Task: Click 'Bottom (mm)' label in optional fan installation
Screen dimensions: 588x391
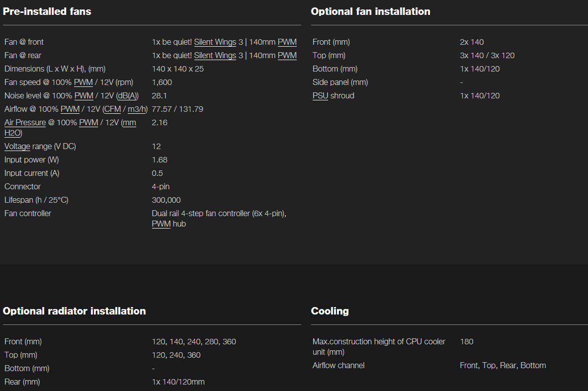Action: point(335,69)
